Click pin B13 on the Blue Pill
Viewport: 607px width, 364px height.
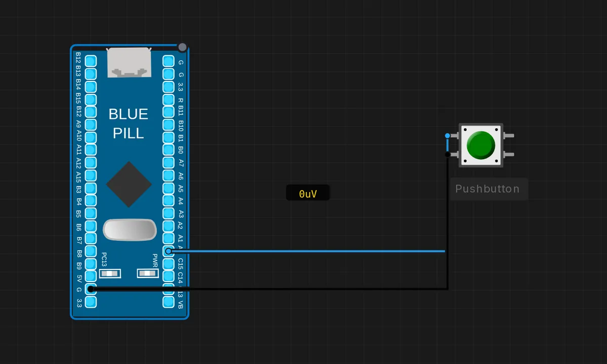coord(91,74)
